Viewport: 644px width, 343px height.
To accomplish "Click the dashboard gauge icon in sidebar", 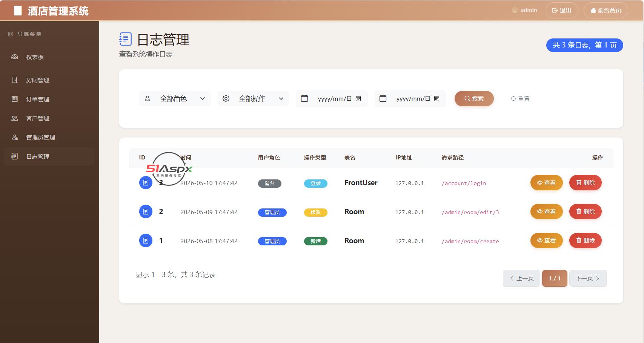I will [15, 57].
